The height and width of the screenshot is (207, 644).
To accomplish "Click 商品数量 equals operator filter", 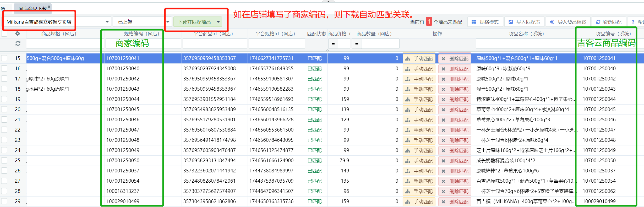I will pyautogui.click(x=357, y=44).
